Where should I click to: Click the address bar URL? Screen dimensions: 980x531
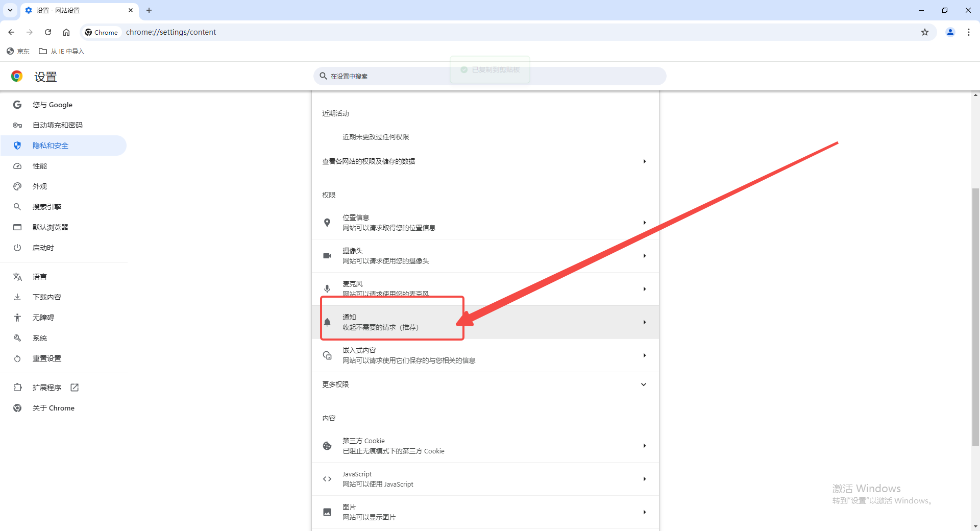[x=171, y=32]
